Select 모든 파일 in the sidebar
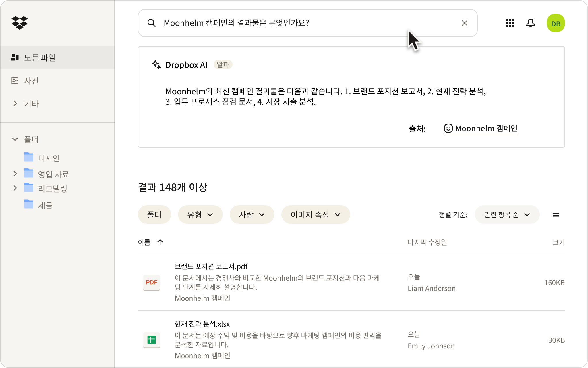Image resolution: width=588 pixels, height=368 pixels. (x=57, y=57)
